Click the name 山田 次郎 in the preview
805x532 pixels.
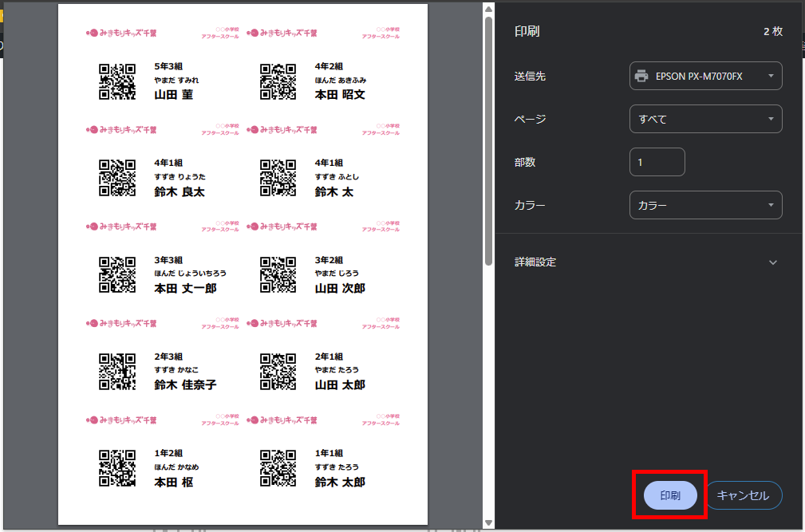(x=340, y=288)
